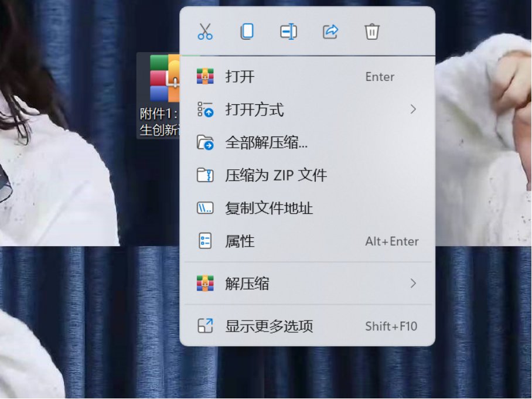This screenshot has width=532, height=399.
Task: Choose 压缩为 ZIP 文件 option
Action: (275, 175)
